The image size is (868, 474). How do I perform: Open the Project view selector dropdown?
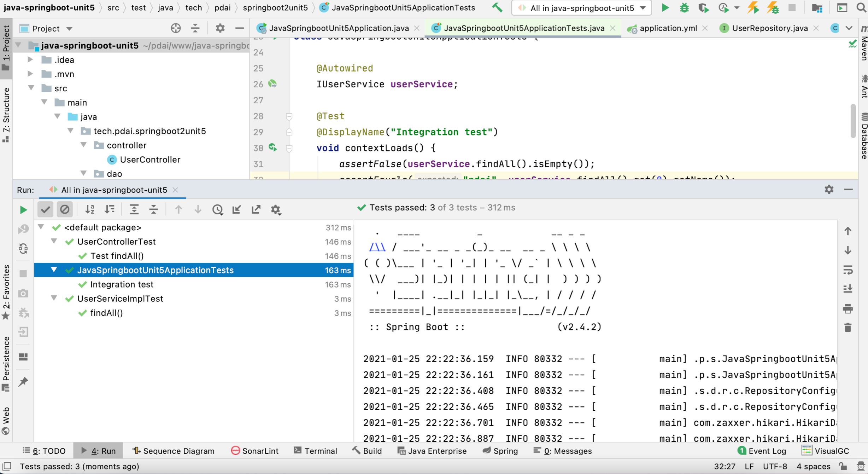point(69,29)
